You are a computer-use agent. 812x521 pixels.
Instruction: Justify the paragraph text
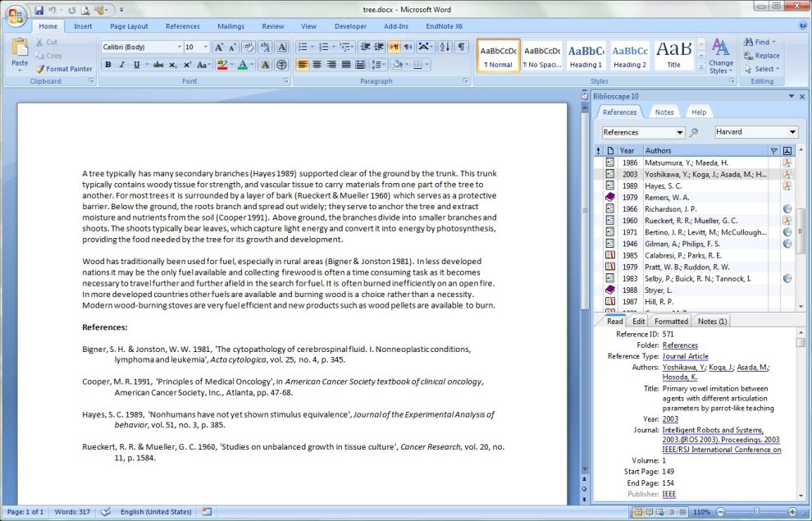346,65
